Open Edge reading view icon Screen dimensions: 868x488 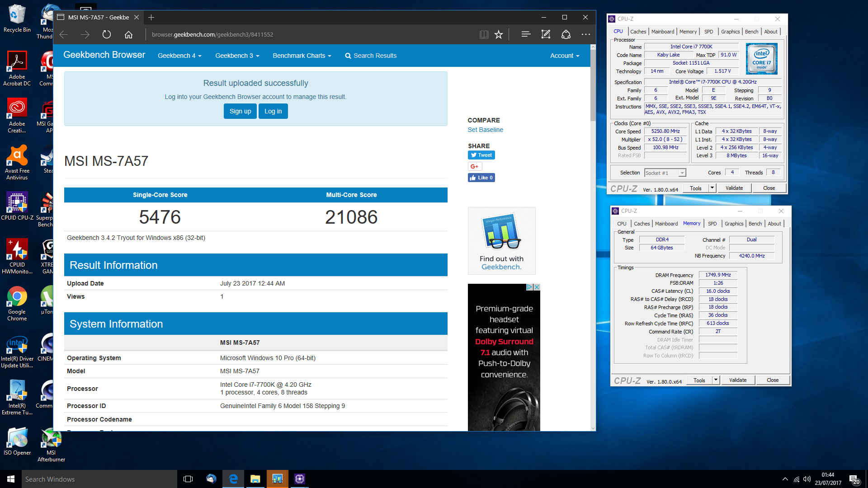click(x=484, y=34)
